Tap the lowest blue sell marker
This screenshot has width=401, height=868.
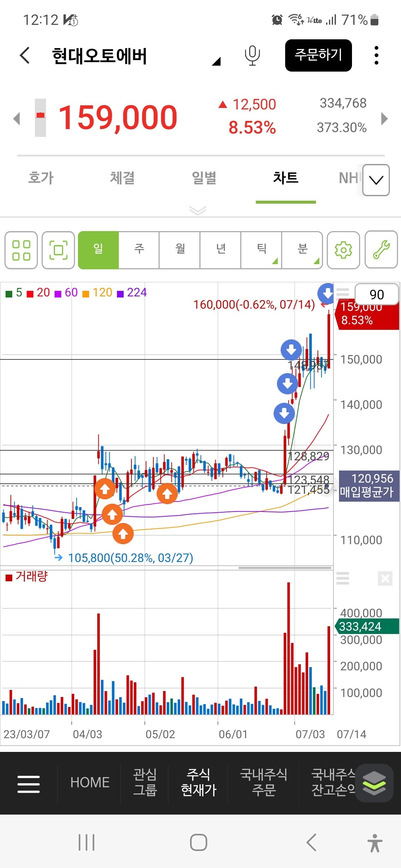pyautogui.click(x=284, y=413)
